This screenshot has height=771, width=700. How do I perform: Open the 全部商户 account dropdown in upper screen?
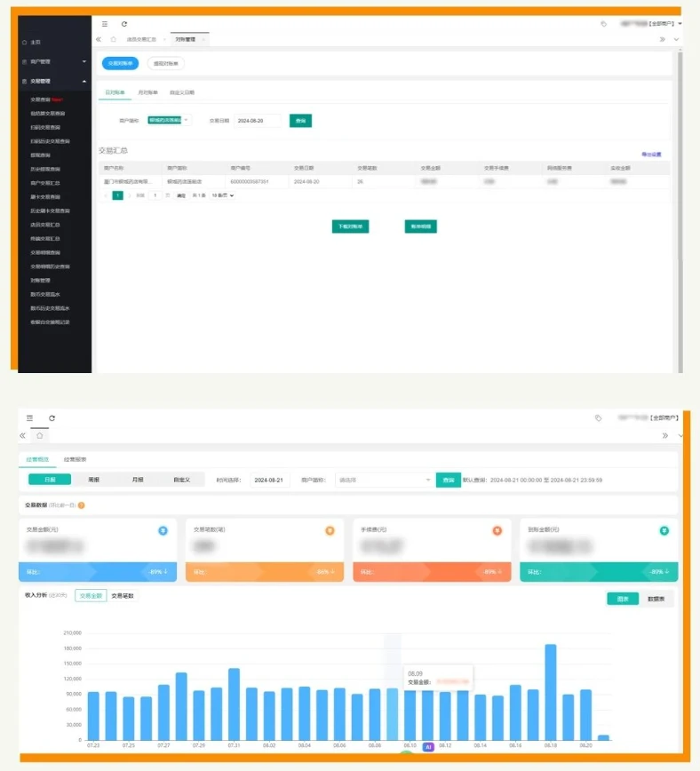(x=651, y=24)
